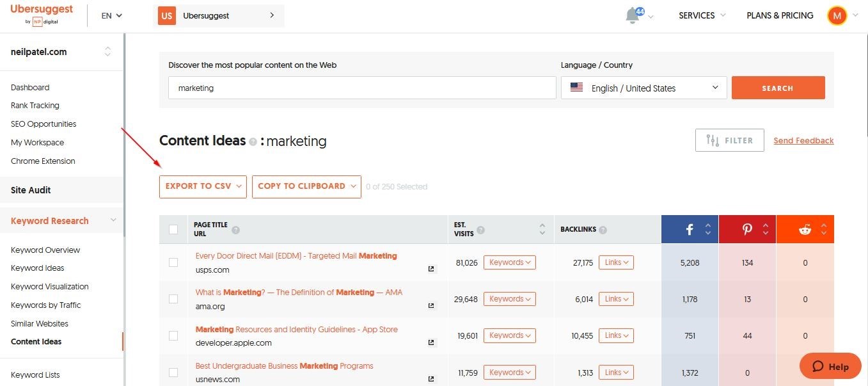Screen dimensions: 868x386
Task: Click the Send Feedback link
Action: (x=803, y=141)
